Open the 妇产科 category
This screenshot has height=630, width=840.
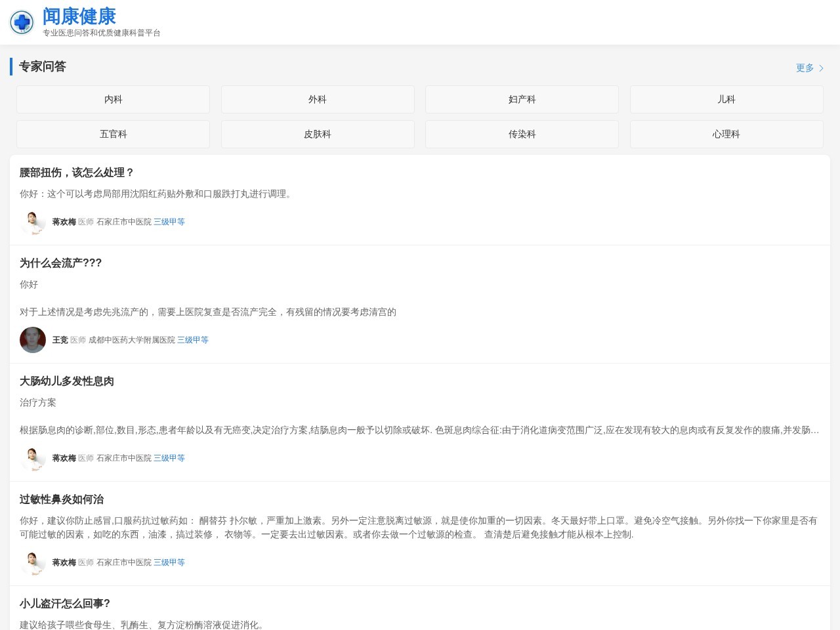[x=522, y=100]
